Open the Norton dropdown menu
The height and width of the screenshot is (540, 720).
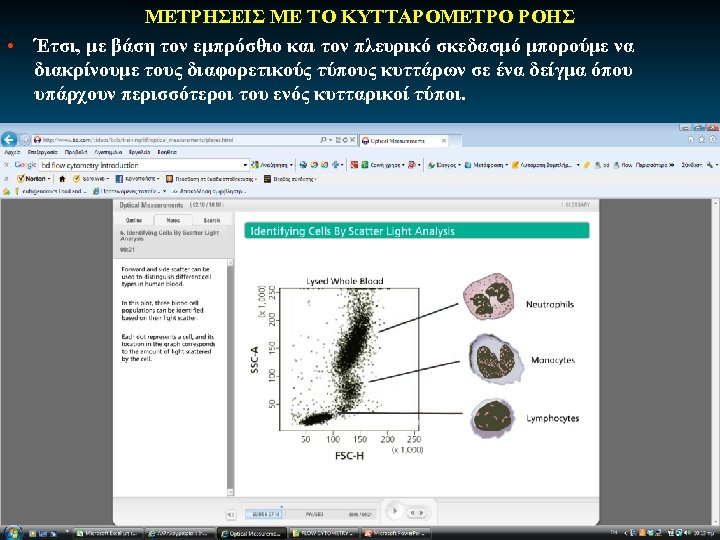(x=34, y=179)
